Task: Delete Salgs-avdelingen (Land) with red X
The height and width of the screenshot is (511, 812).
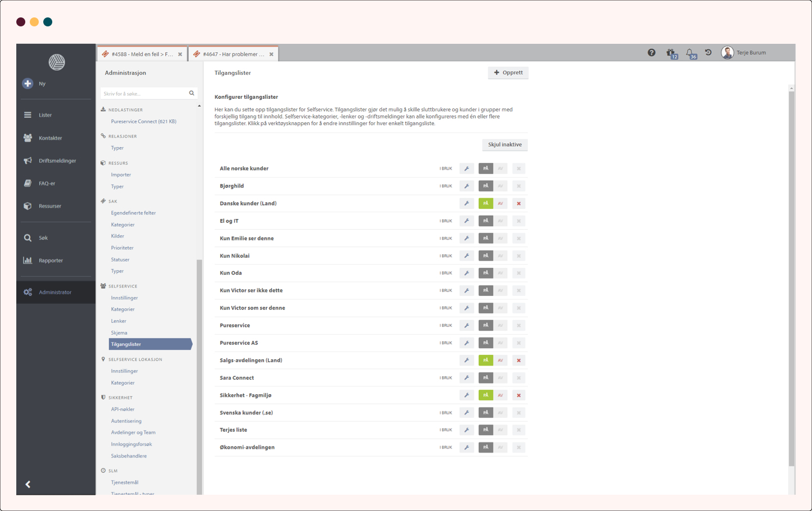Action: pyautogui.click(x=519, y=361)
